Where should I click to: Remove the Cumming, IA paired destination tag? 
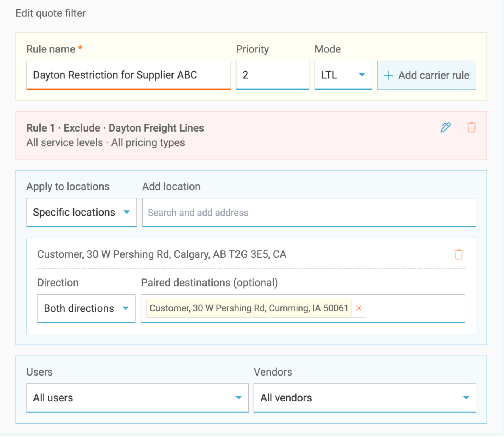tap(359, 308)
